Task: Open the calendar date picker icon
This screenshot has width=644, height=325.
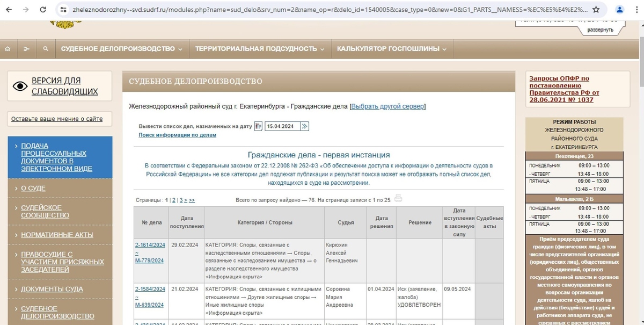Action: coord(258,126)
